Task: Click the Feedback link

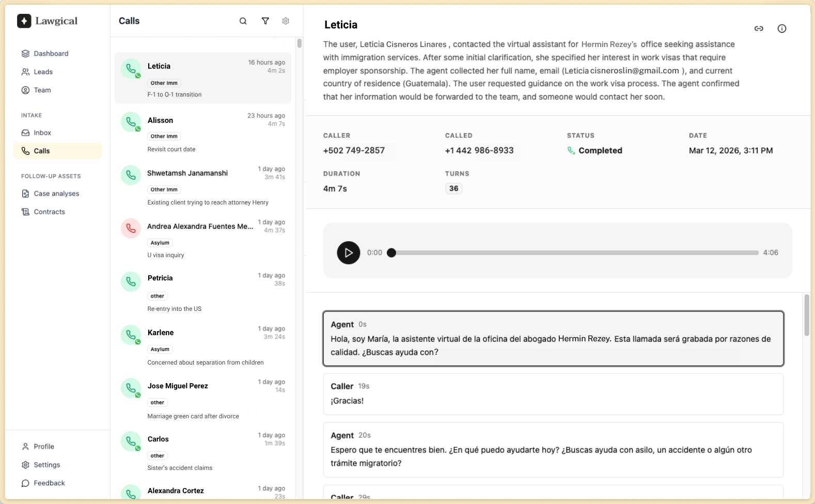Action: [49, 483]
